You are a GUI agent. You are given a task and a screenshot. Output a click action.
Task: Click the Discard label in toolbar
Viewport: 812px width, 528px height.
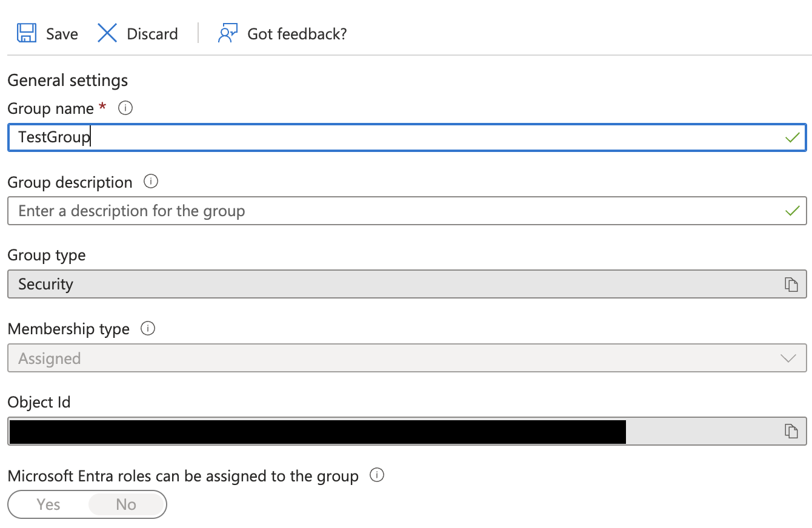tap(152, 34)
